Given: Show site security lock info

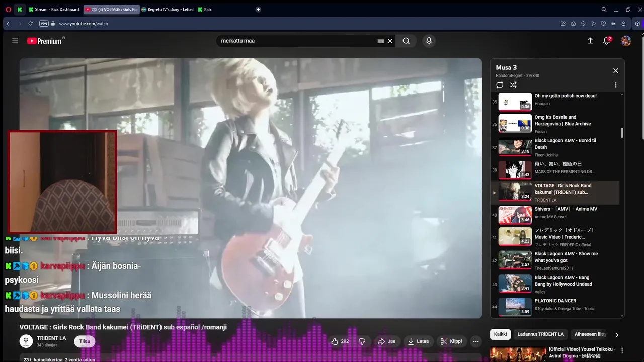Looking at the screenshot, I should (53, 24).
